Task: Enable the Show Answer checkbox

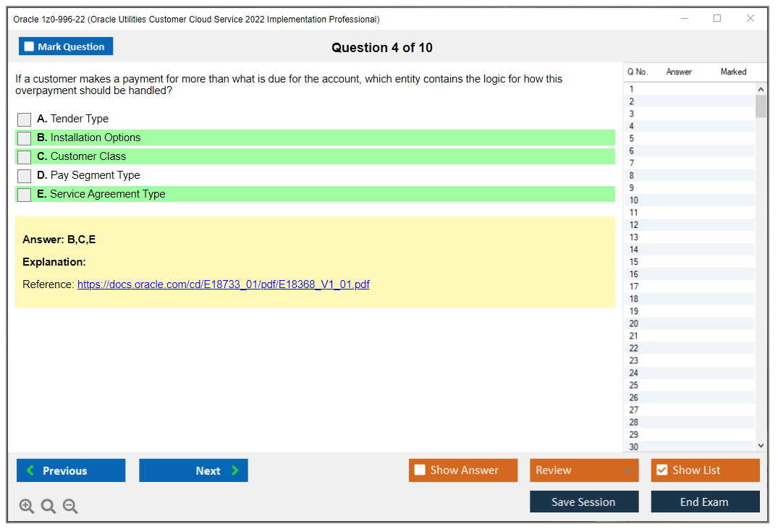Action: pos(420,470)
